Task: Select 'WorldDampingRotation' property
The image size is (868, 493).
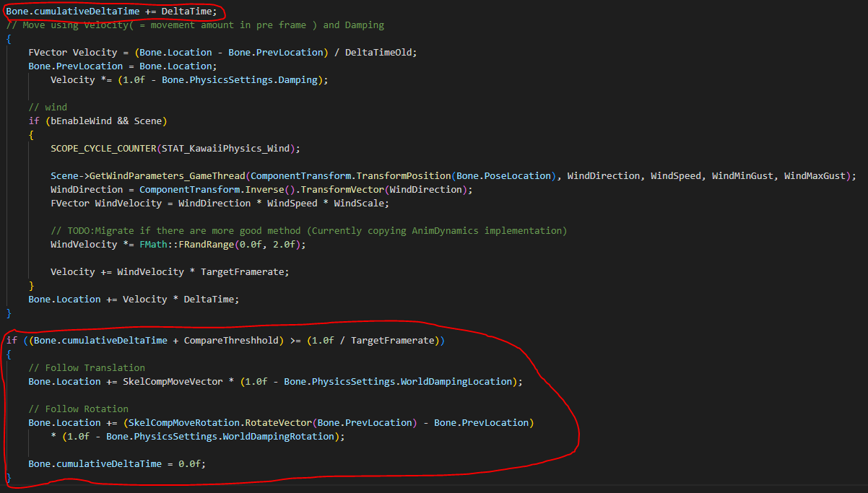Action: coord(279,436)
